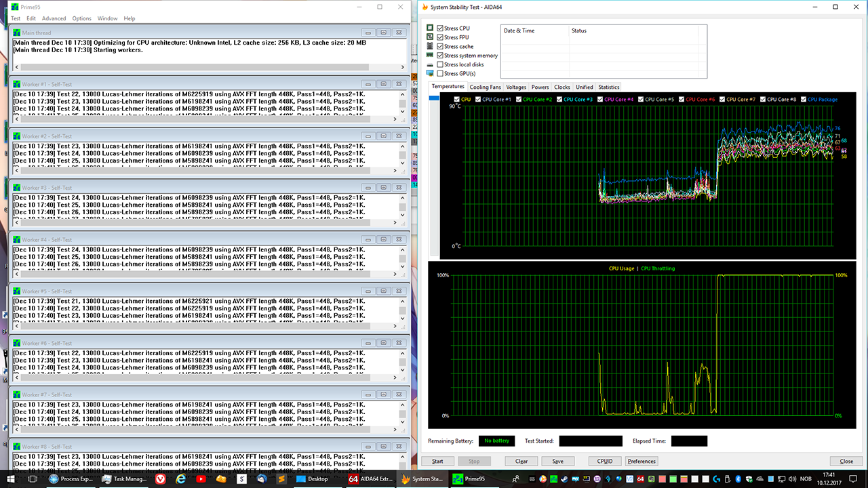868x488 pixels.
Task: Switch to Process Explorer in the taskbar
Action: click(72, 479)
